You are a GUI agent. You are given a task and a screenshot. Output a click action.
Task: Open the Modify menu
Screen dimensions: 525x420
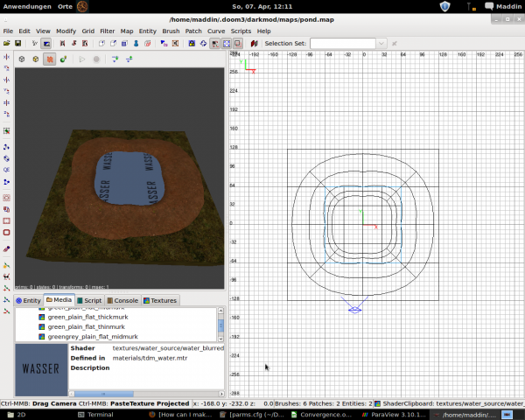point(66,31)
